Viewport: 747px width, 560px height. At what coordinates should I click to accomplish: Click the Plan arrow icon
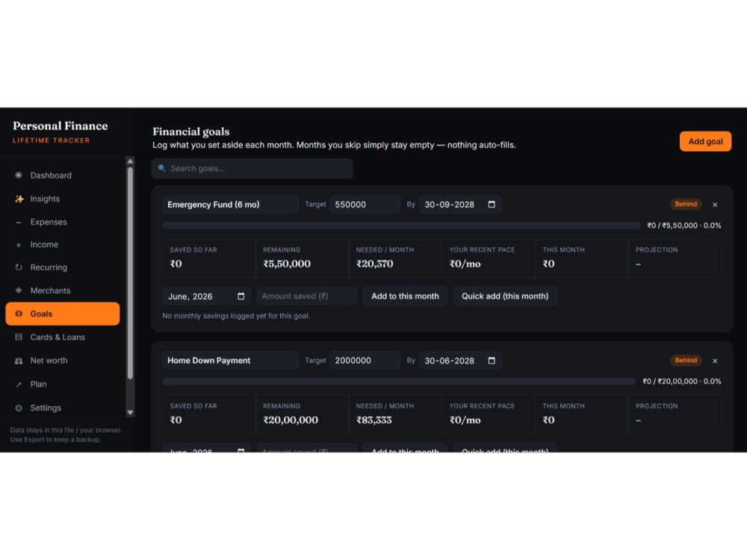[x=19, y=385]
